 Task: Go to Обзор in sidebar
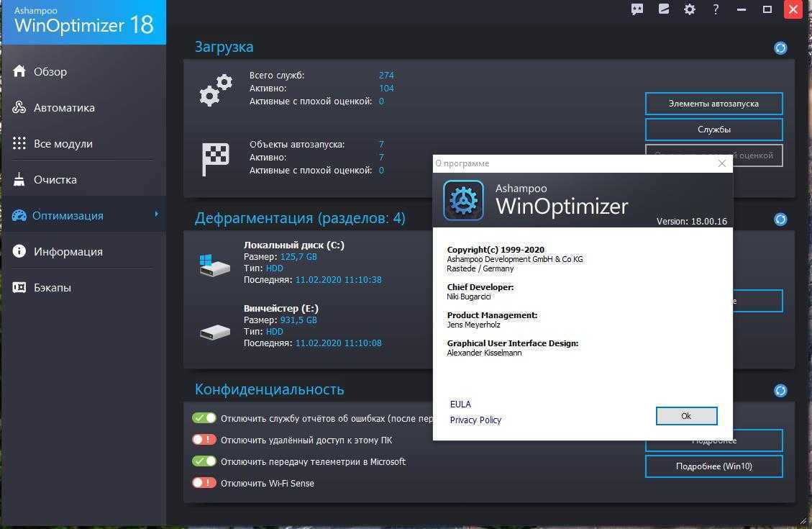(83, 71)
